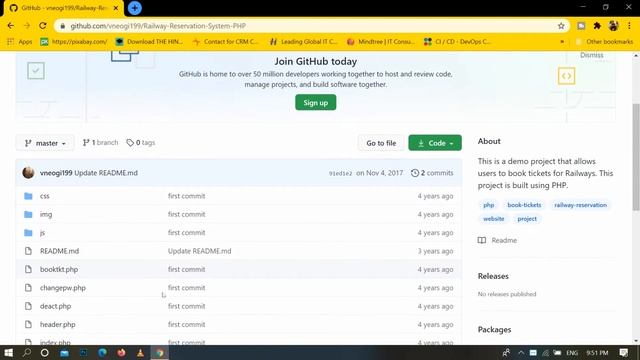Open the css folder

(x=45, y=196)
